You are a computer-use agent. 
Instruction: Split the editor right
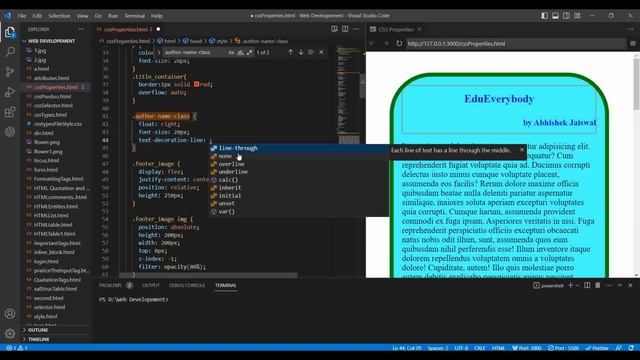pyautogui.click(x=345, y=29)
